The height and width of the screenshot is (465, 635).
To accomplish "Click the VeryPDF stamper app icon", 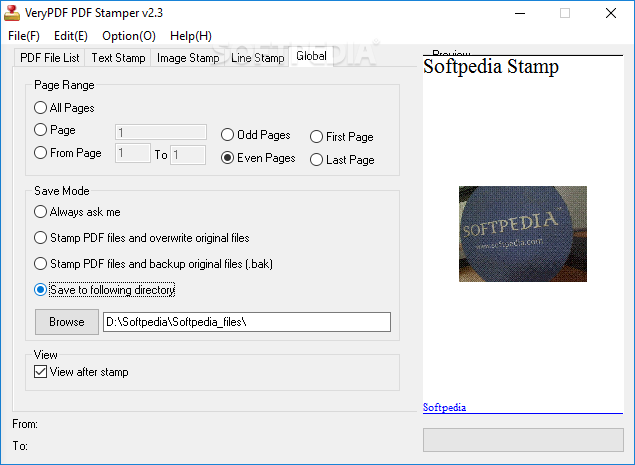I will coord(12,13).
